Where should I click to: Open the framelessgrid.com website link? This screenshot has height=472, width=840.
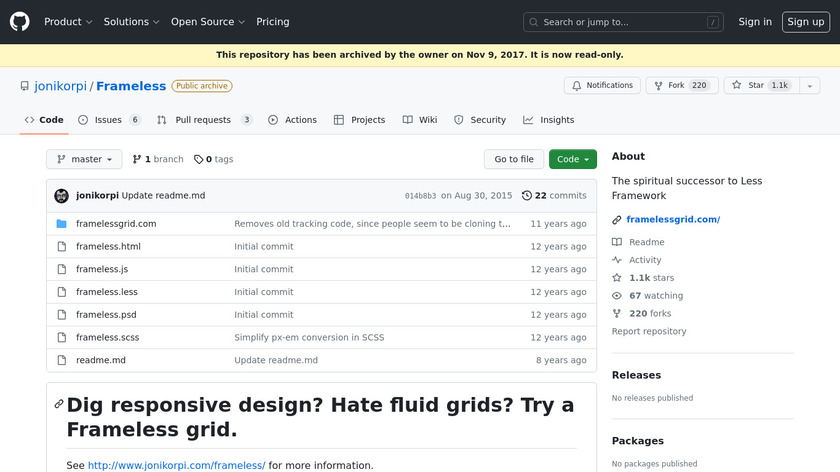(673, 219)
